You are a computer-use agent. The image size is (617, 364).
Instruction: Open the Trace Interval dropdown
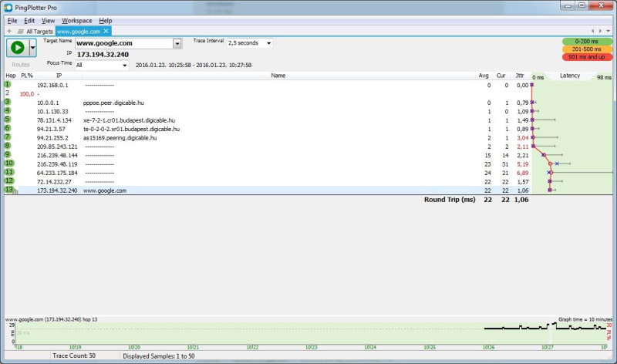coord(250,43)
